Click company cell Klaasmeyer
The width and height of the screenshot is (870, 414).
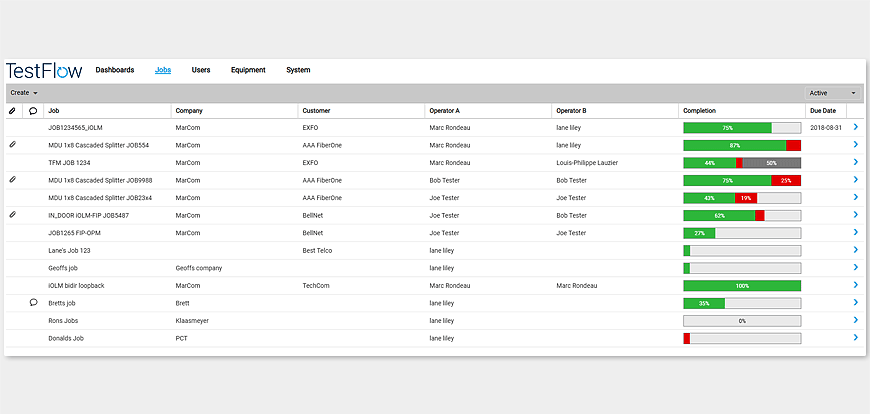pos(192,321)
